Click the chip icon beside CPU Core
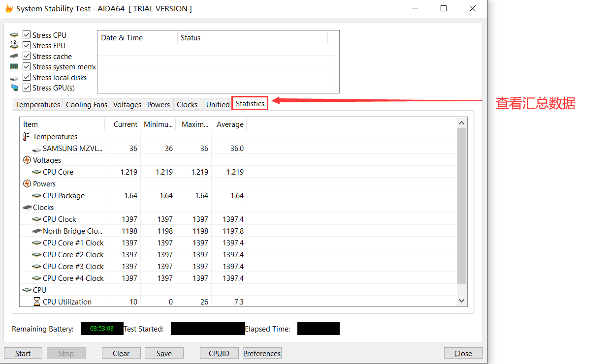This screenshot has height=364, width=608. click(37, 172)
